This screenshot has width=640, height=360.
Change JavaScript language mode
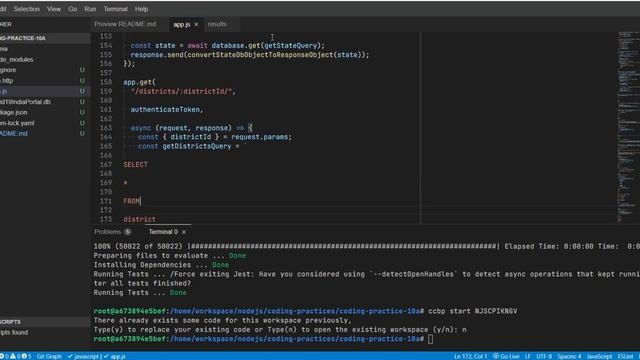599,356
